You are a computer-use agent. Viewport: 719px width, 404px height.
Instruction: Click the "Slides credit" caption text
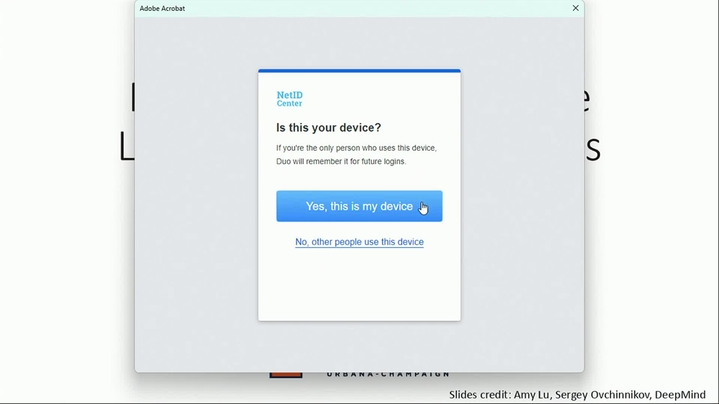pyautogui.click(x=479, y=394)
